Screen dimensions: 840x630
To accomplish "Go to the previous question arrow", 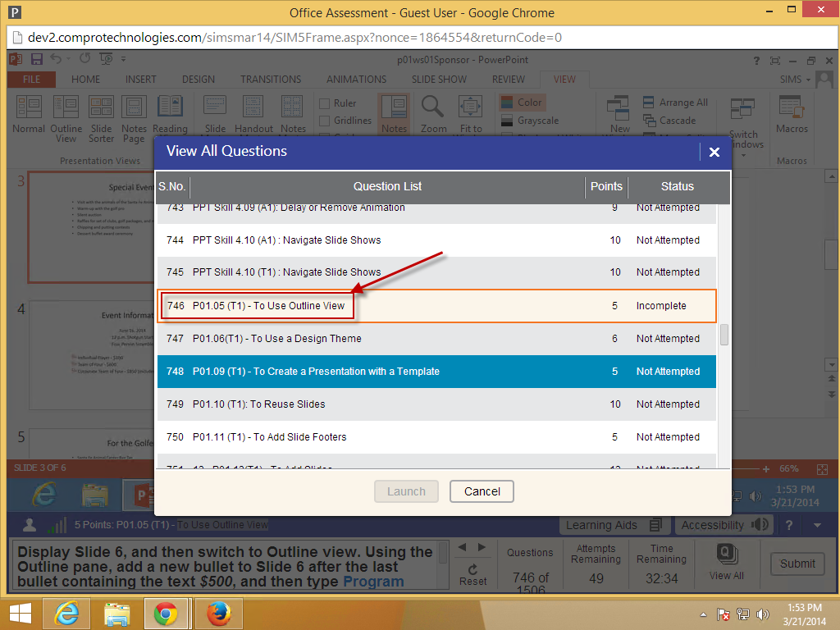I will pyautogui.click(x=463, y=547).
